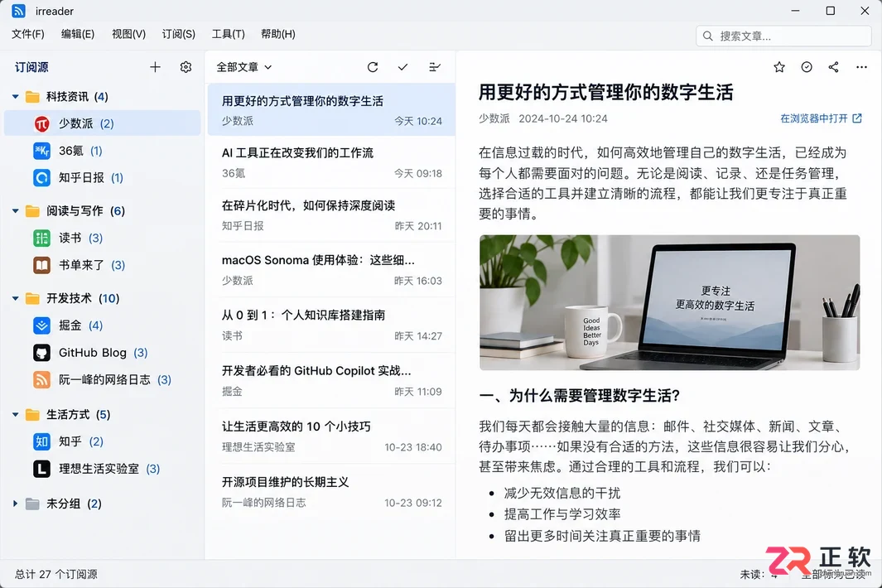The image size is (882, 588).
Task: Click heading 一、为什么需要管理数字生活?
Action: pyautogui.click(x=580, y=396)
